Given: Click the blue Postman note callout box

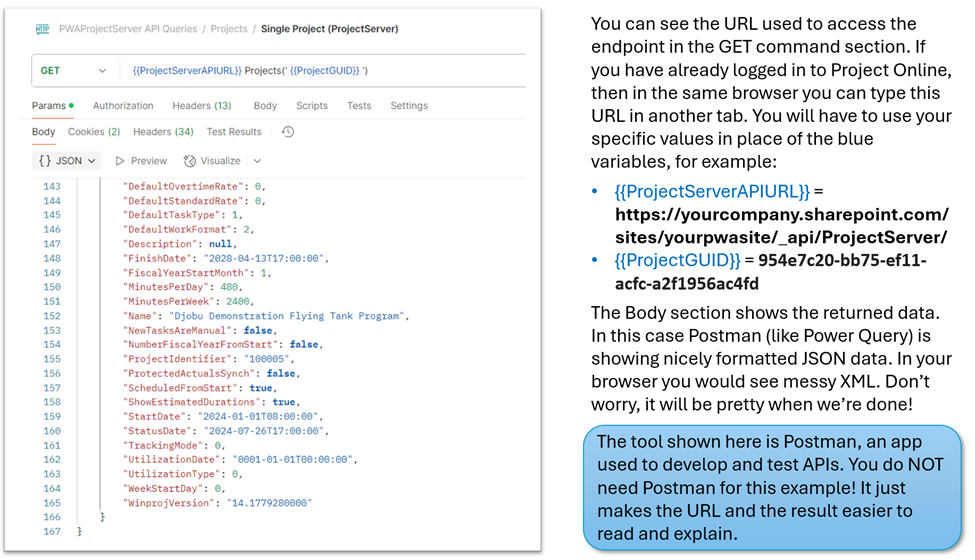Looking at the screenshot, I should [772, 488].
